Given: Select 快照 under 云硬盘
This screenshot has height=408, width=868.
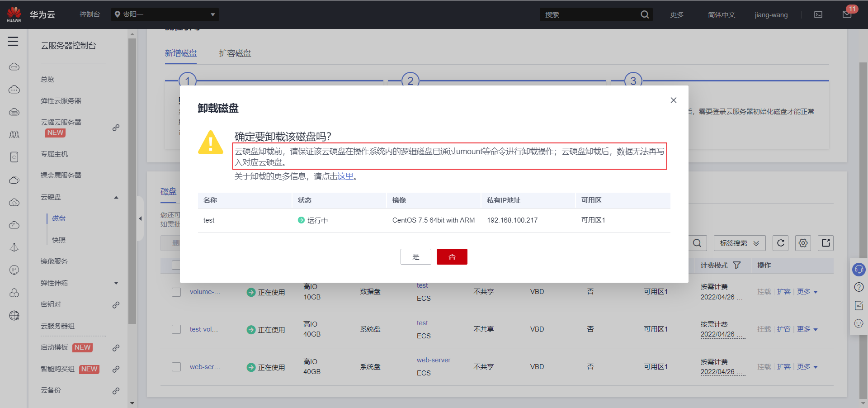Looking at the screenshot, I should pos(59,240).
